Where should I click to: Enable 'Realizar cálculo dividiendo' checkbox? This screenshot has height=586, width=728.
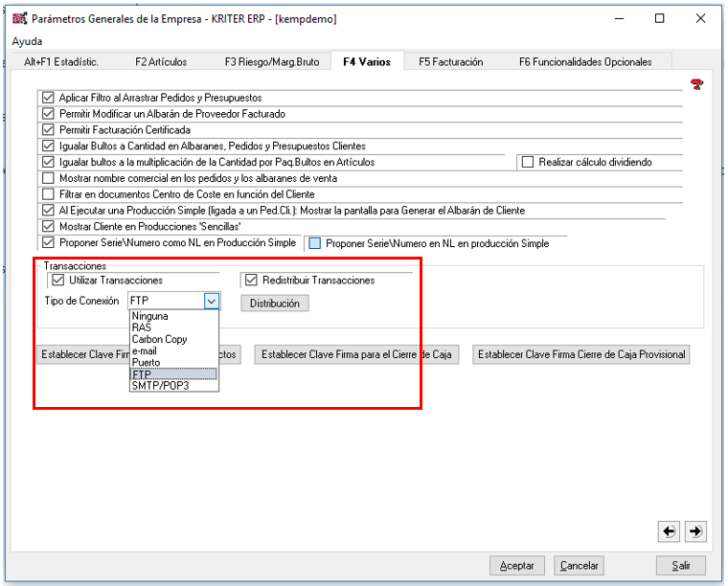pos(528,162)
